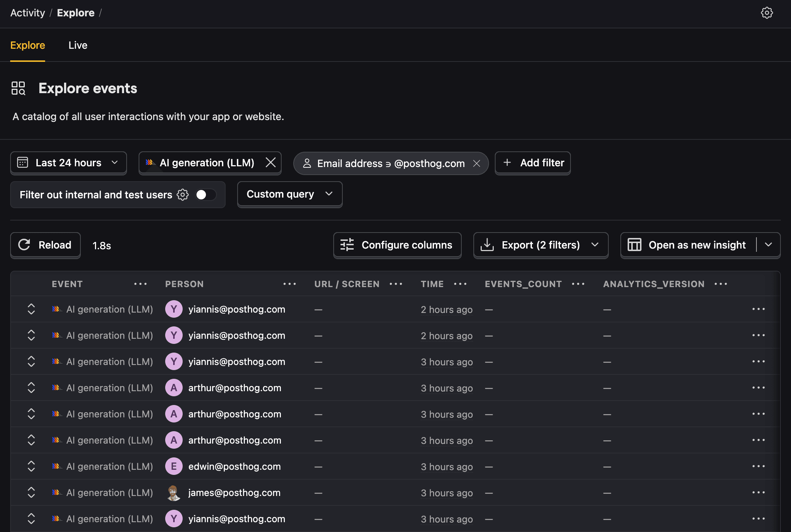Click the EVENT column header
Image resolution: width=791 pixels, height=532 pixels.
67,284
